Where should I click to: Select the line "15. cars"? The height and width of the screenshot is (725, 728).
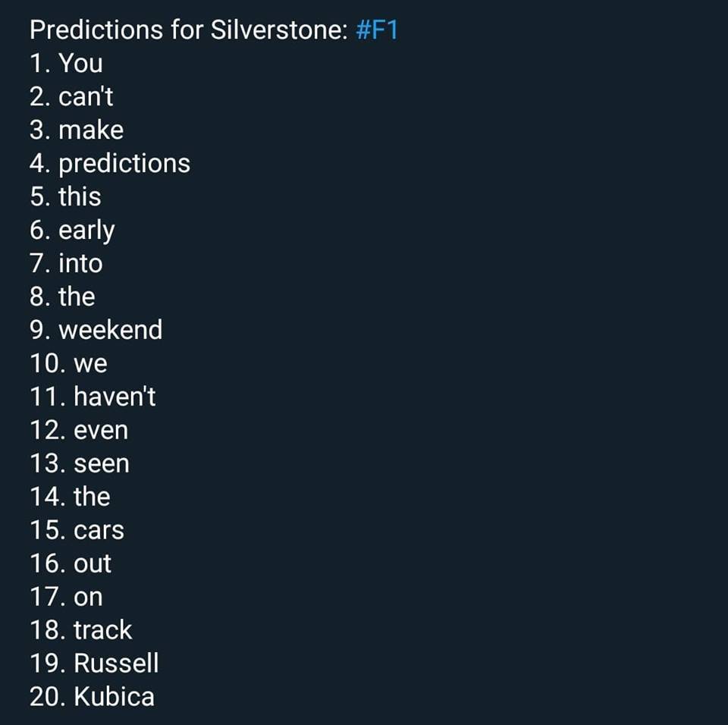[77, 531]
